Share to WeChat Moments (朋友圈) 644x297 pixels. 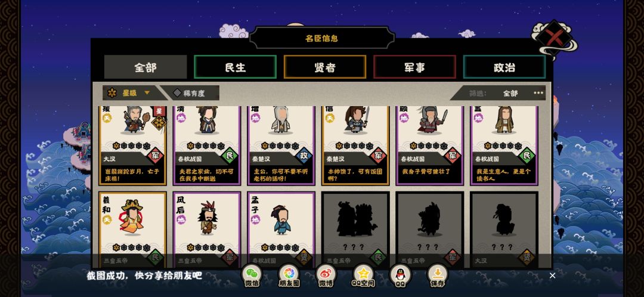click(x=289, y=275)
